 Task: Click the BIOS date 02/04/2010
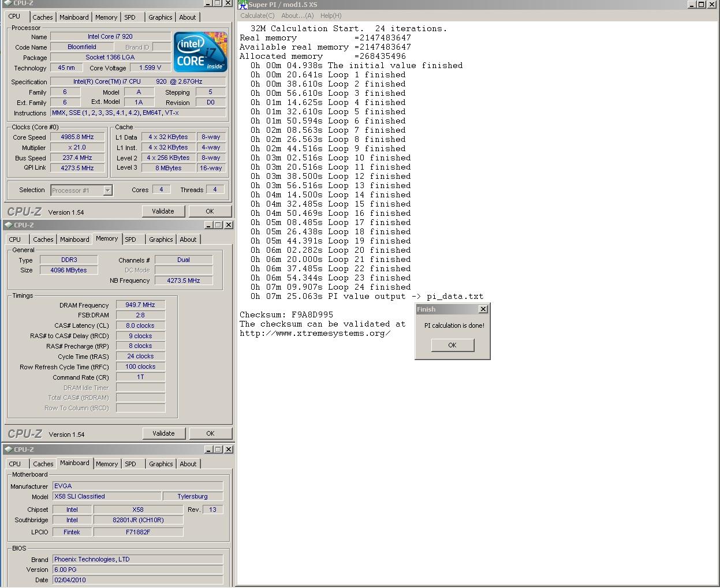point(137,580)
